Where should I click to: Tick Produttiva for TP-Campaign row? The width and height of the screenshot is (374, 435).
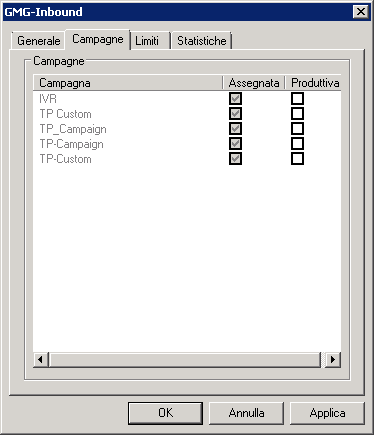pos(297,144)
